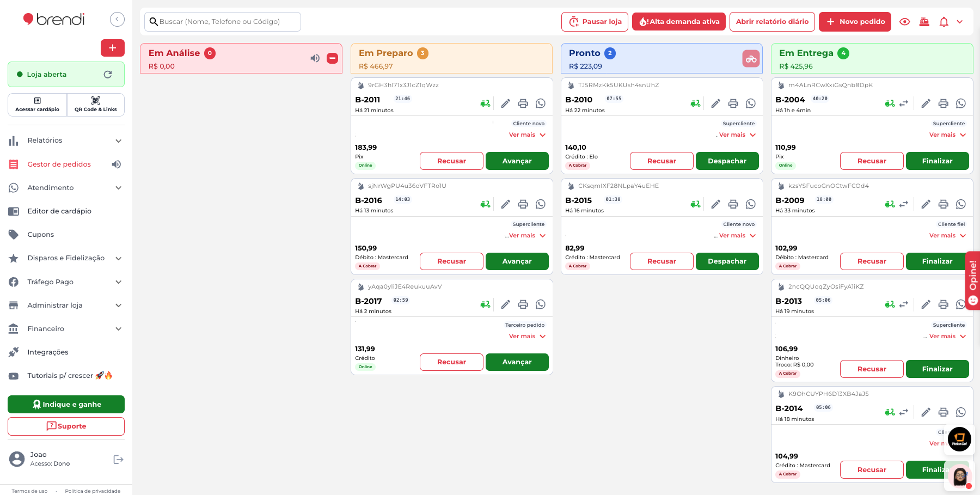Select Cupons from the sidebar menu
The width and height of the screenshot is (980, 495).
coord(40,234)
